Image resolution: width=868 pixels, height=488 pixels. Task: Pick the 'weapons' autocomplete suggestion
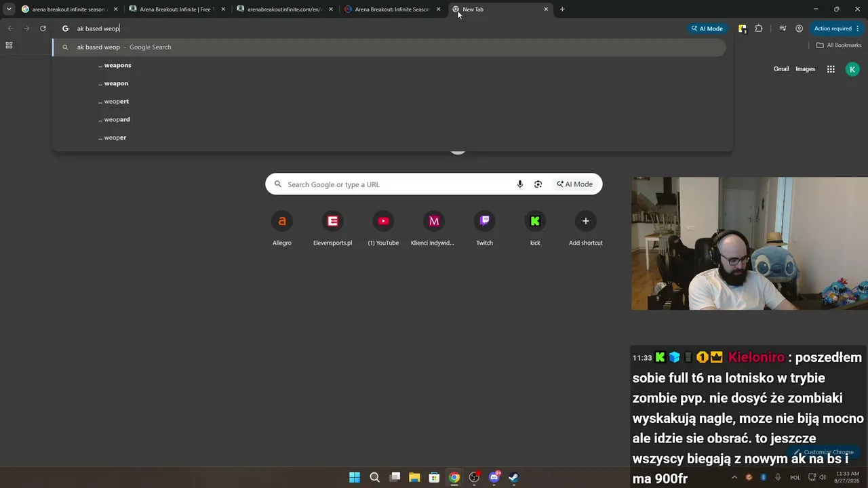tap(389, 65)
